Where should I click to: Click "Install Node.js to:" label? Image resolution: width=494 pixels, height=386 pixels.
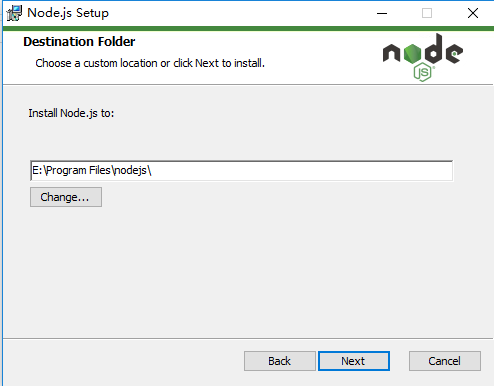point(71,113)
